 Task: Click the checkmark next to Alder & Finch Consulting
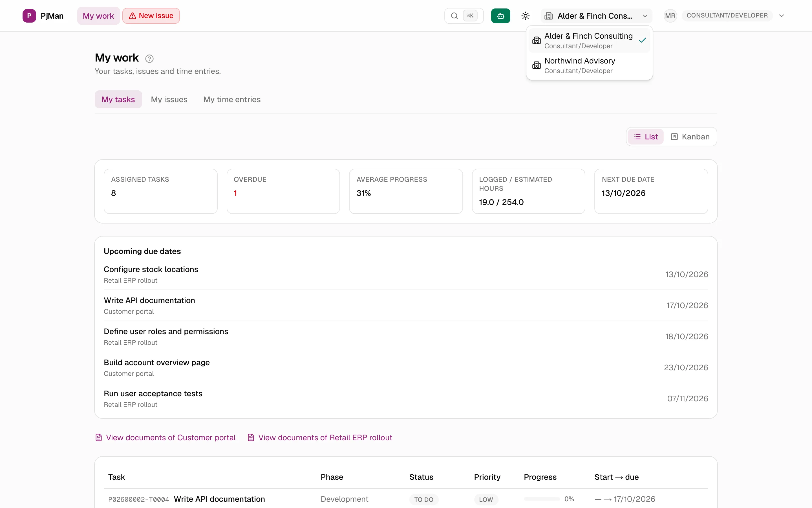pyautogui.click(x=642, y=40)
